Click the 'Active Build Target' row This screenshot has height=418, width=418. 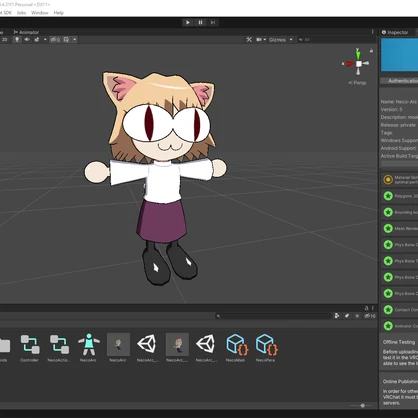399,156
